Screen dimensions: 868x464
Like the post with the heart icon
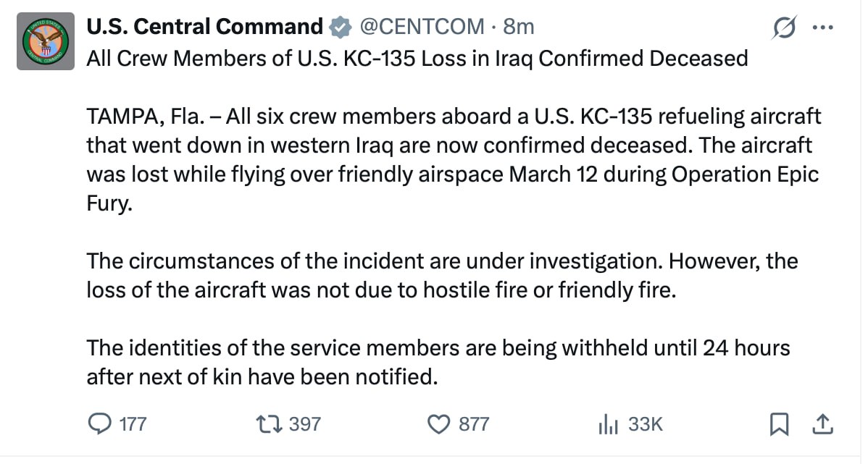tap(439, 423)
